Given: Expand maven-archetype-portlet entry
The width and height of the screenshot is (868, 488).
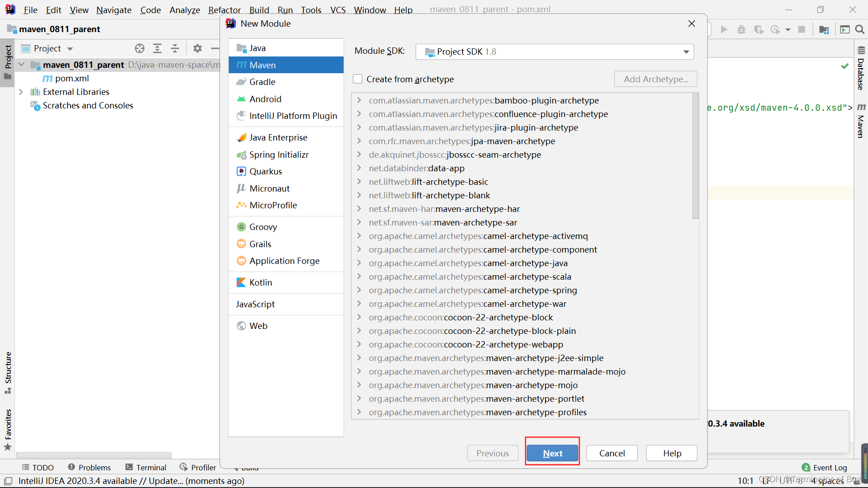Looking at the screenshot, I should pos(359,399).
